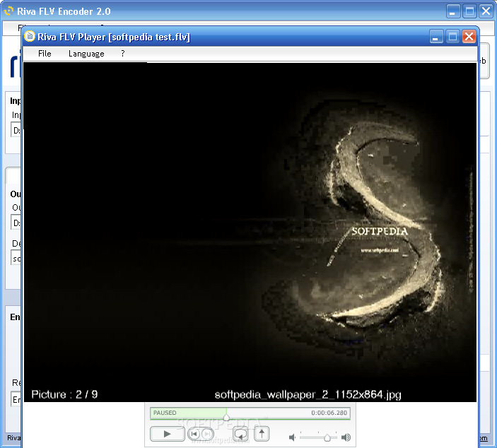Click the 'Picture : 2 / 9' caption

point(64,394)
